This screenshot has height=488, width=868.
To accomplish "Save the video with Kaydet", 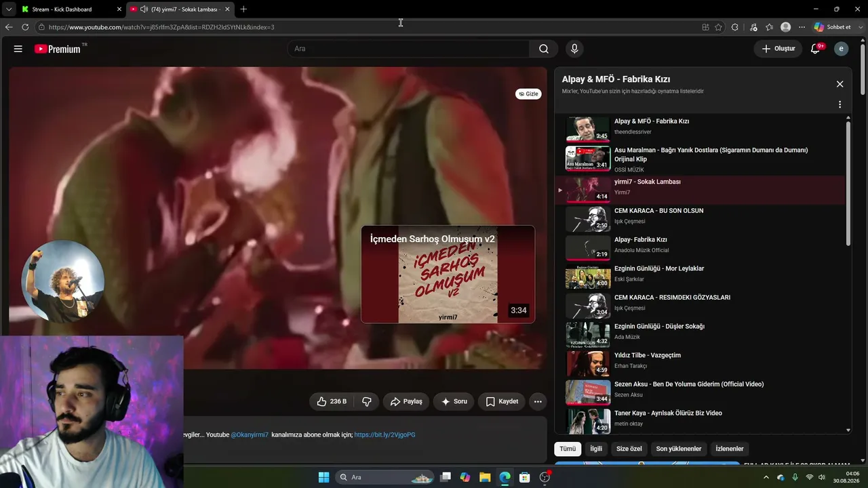I will [x=502, y=401].
